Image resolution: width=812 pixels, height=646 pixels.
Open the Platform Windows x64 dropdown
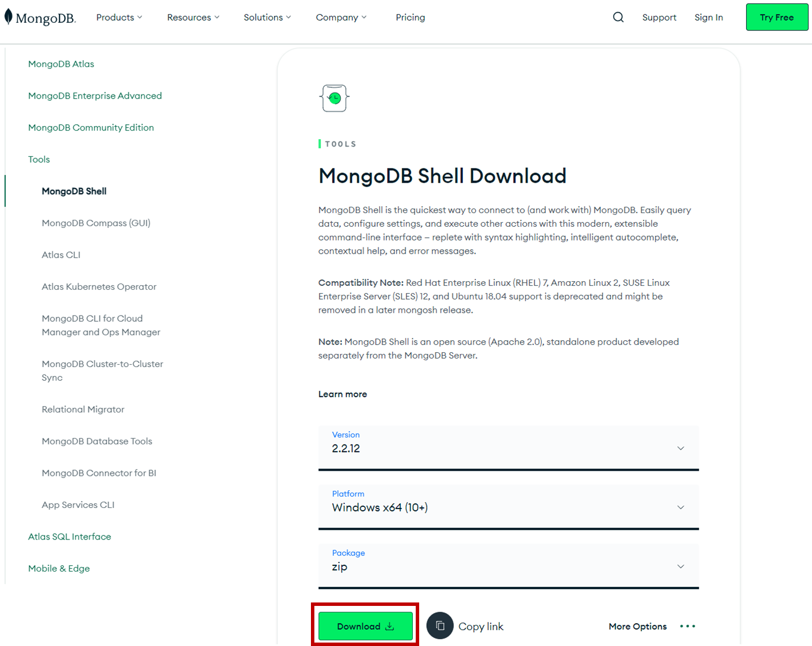(x=509, y=507)
